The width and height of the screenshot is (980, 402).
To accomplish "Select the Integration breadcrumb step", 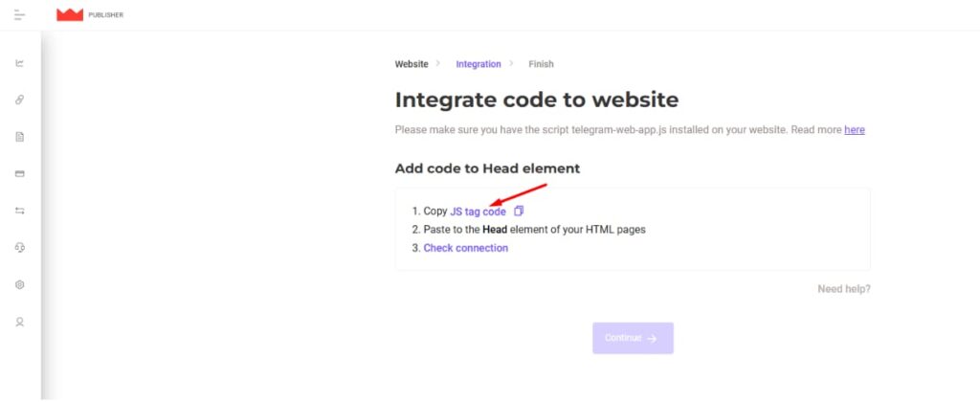I will coord(479,64).
